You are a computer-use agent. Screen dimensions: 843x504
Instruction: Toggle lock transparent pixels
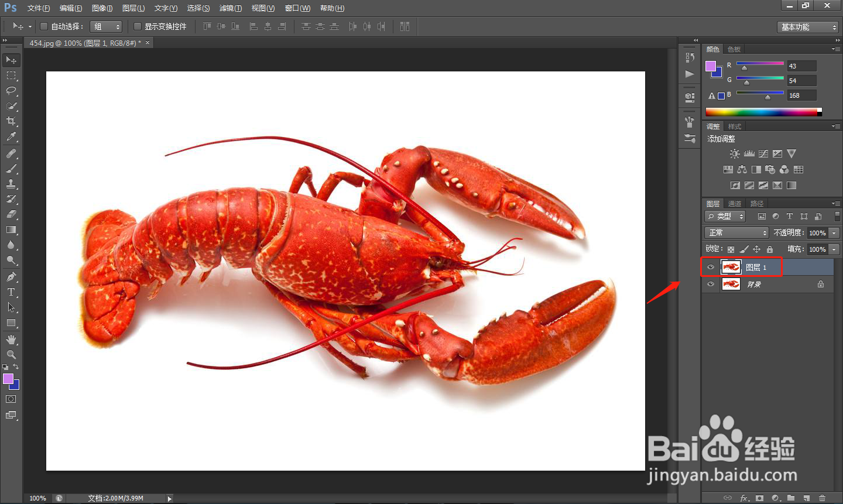coord(731,249)
